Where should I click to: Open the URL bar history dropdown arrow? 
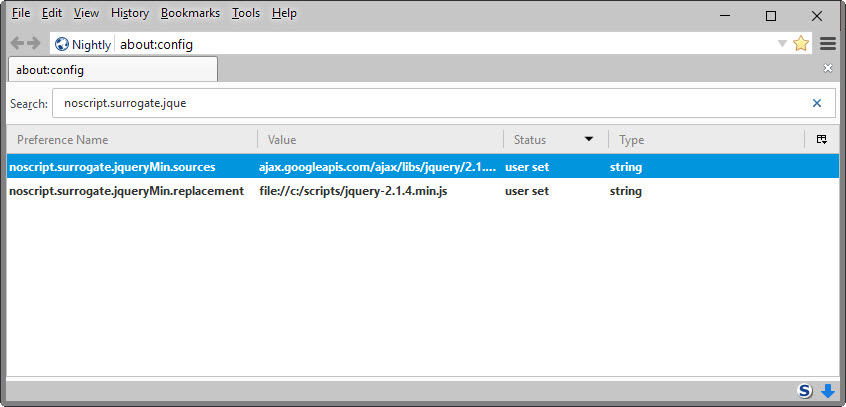tap(782, 44)
